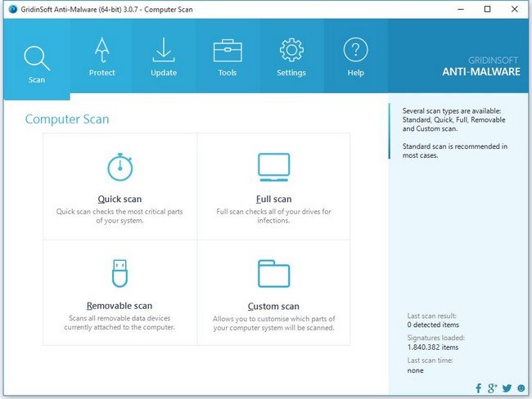
Task: Click the Removable scan USB icon
Action: pos(119,273)
